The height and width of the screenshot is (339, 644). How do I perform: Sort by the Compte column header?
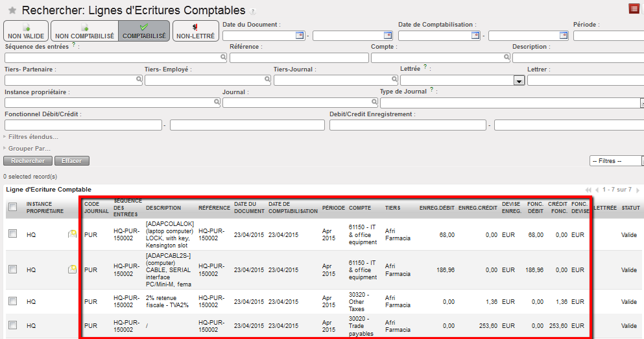click(x=360, y=208)
